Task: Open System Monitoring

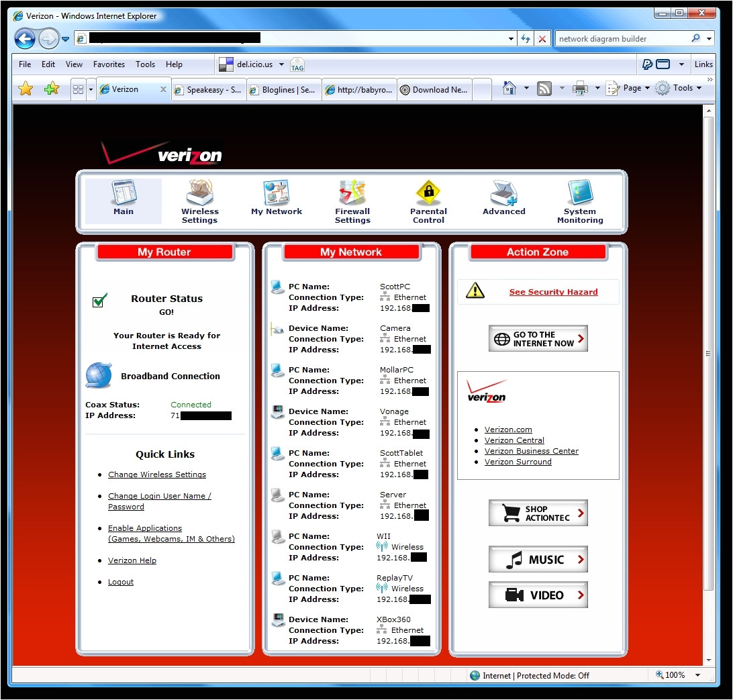Action: [580, 199]
